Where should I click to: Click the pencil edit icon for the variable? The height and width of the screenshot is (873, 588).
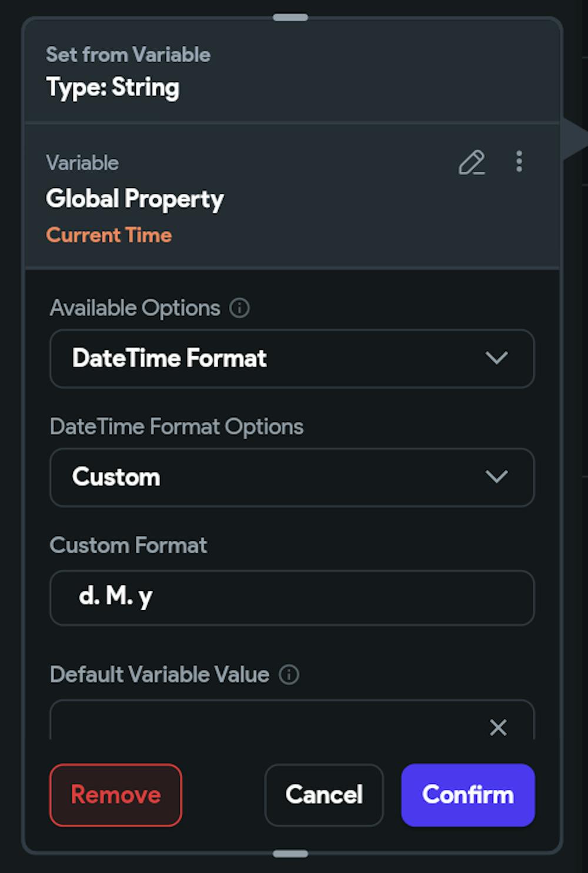click(x=472, y=163)
